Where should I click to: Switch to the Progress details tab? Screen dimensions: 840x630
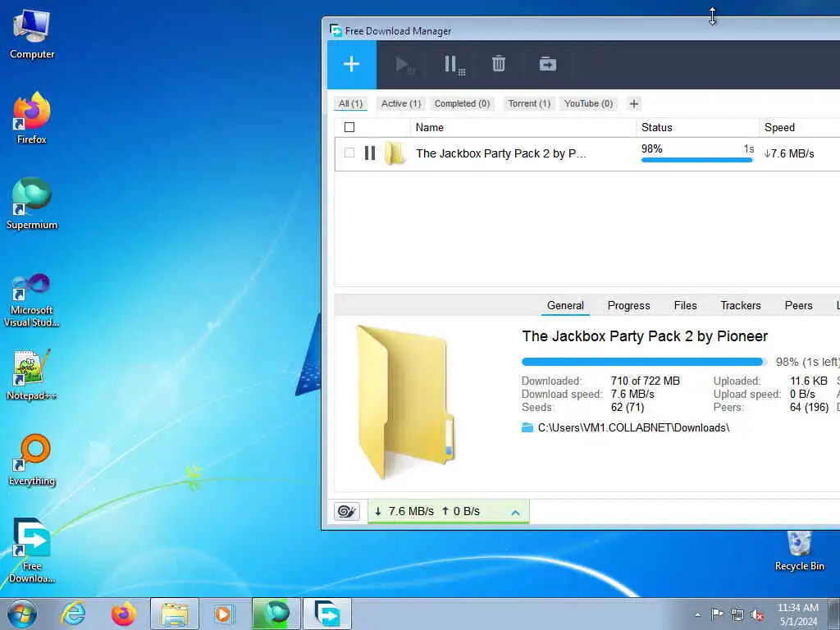[x=628, y=305]
